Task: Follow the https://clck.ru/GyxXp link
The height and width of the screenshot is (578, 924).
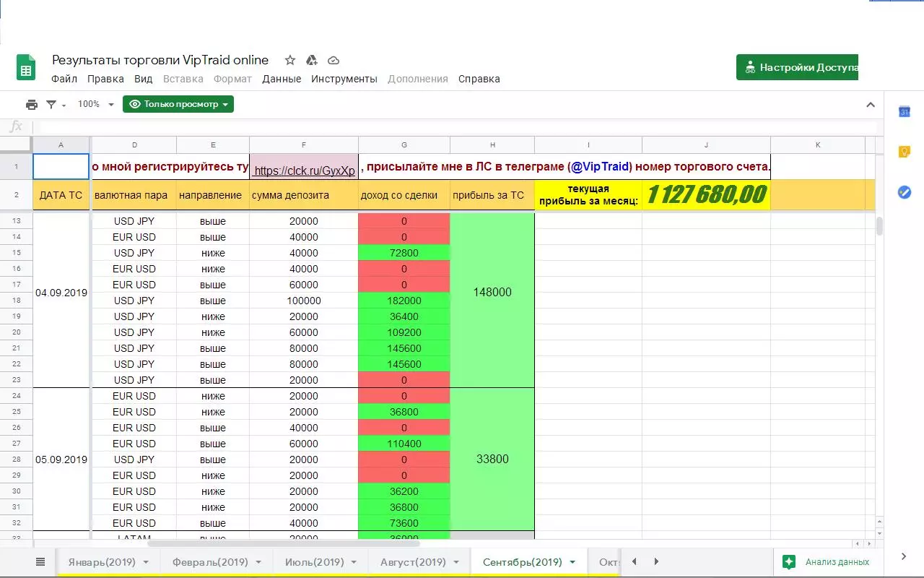Action: click(x=305, y=171)
